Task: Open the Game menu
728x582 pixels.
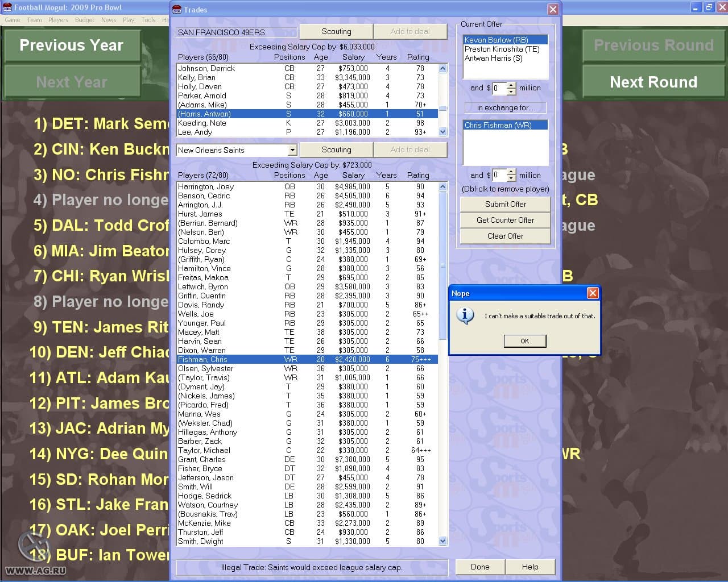Action: tap(13, 20)
